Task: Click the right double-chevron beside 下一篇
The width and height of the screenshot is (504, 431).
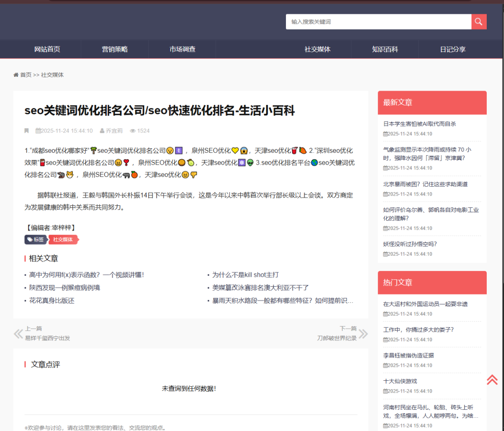Action: (363, 332)
